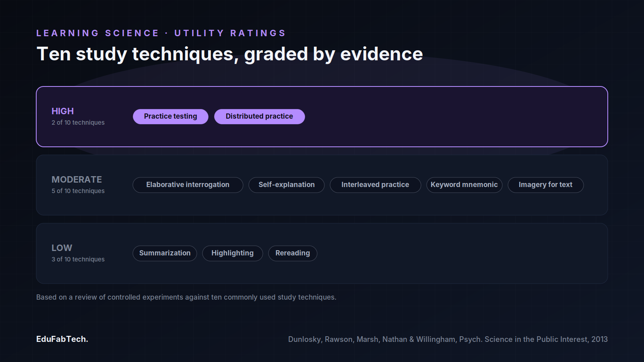
Task: Click the '2 of 10 techniques' text
Action: (x=78, y=123)
